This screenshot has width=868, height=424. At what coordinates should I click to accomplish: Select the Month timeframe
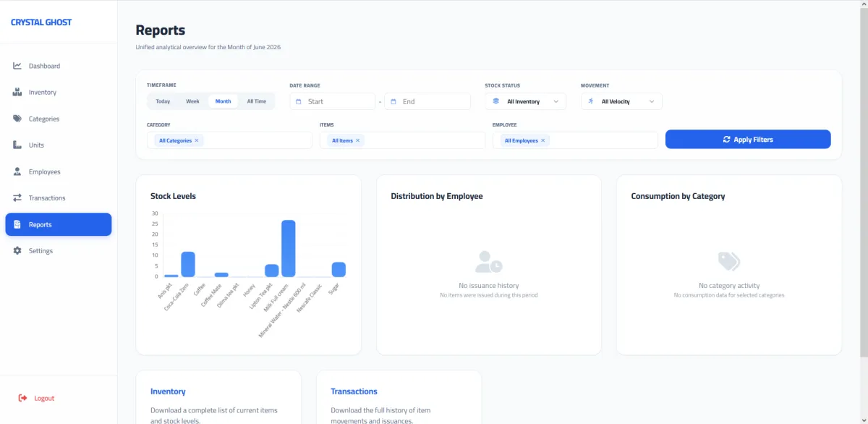coord(223,101)
